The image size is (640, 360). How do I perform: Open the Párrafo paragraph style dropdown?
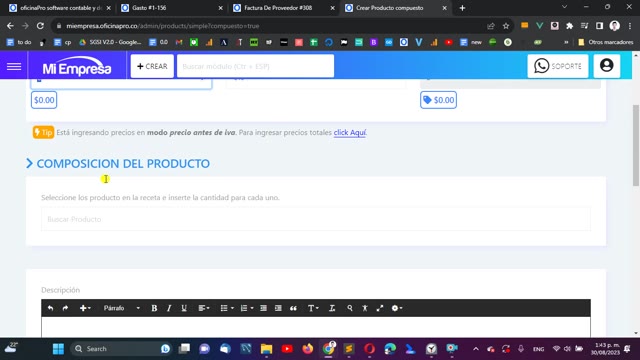click(121, 308)
